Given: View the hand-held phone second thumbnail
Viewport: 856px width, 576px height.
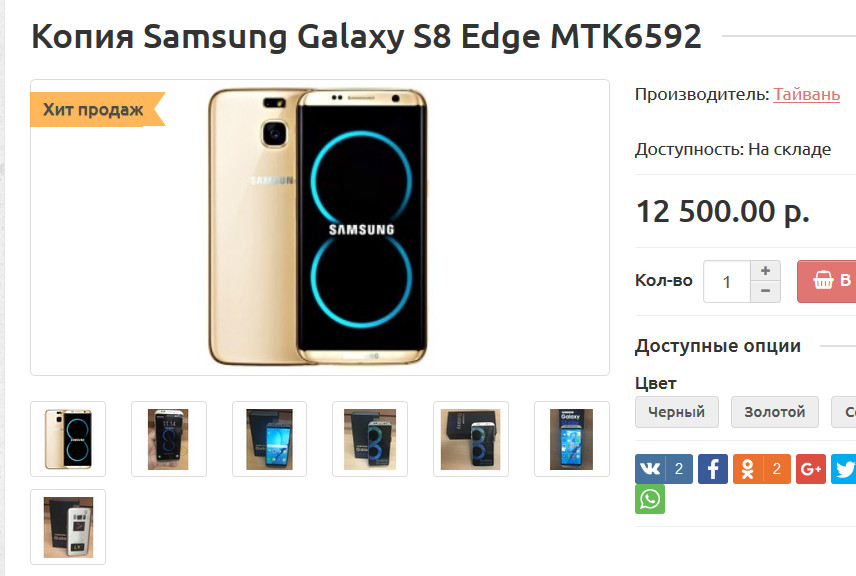Looking at the screenshot, I should [169, 439].
